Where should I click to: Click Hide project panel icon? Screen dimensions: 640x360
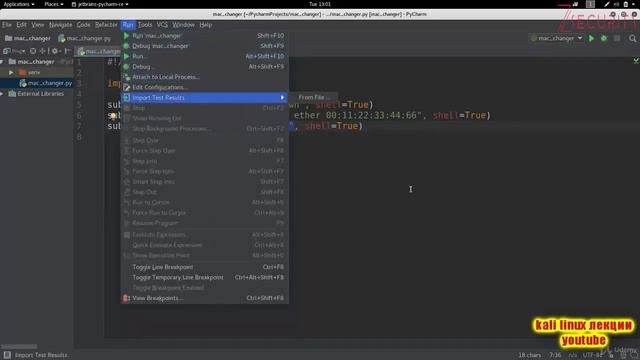pyautogui.click(x=67, y=51)
